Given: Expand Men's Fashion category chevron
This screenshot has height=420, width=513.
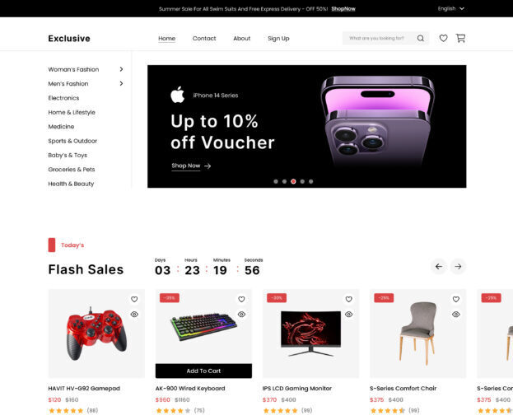Looking at the screenshot, I should tap(121, 83).
